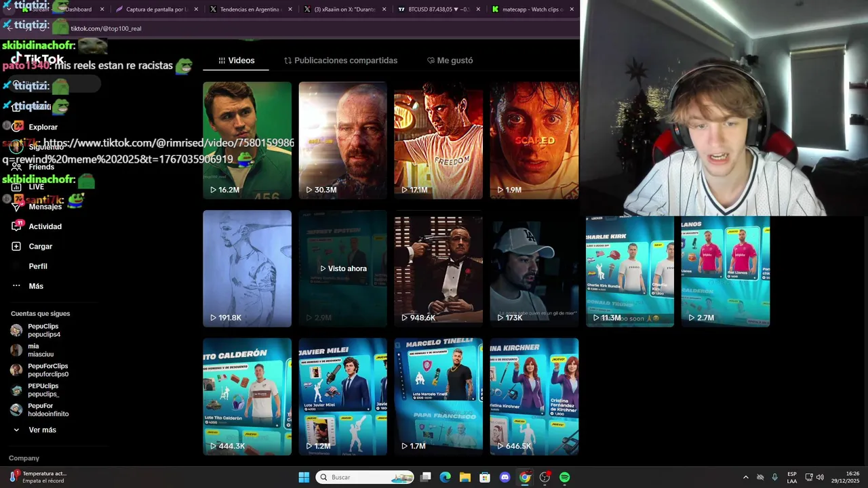Open Task View on the taskbar
The image size is (868, 488).
[425, 477]
